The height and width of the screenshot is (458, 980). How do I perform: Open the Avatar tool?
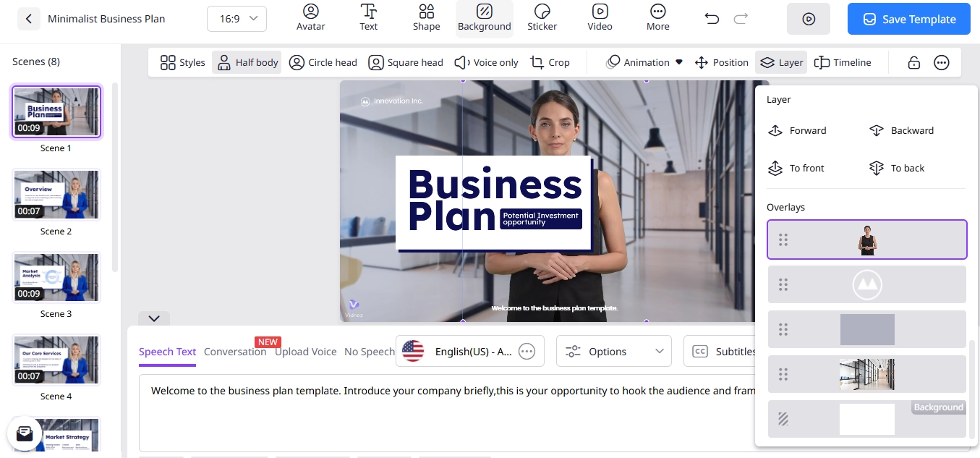(x=310, y=18)
